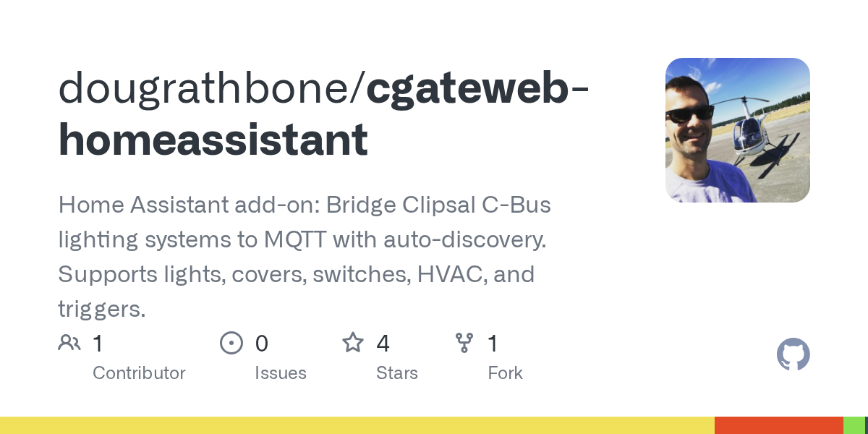Image resolution: width=868 pixels, height=434 pixels.
Task: Open the owner avatar photo
Action: pyautogui.click(x=738, y=130)
